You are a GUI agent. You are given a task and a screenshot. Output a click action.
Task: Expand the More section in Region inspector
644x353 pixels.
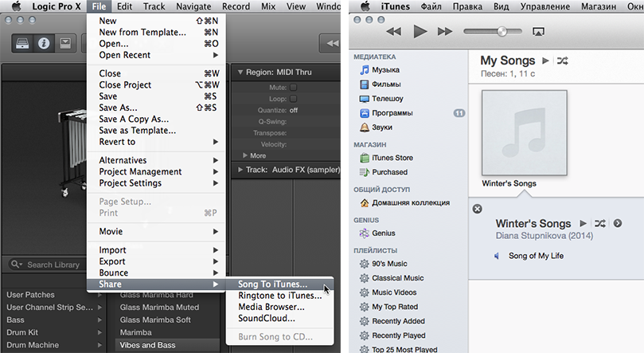tap(245, 155)
